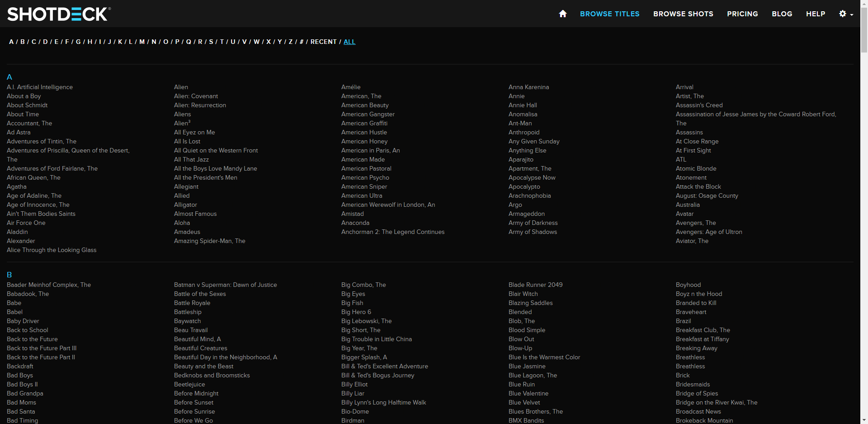The image size is (868, 424).
Task: Open Alien: Covenant title
Action: pyautogui.click(x=196, y=96)
